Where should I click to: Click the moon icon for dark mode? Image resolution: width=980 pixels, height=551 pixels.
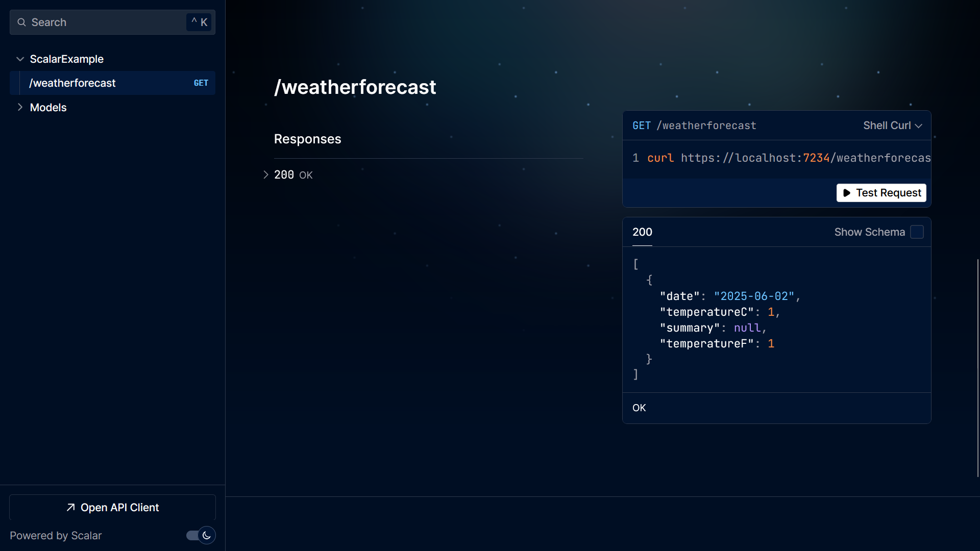[207, 535]
